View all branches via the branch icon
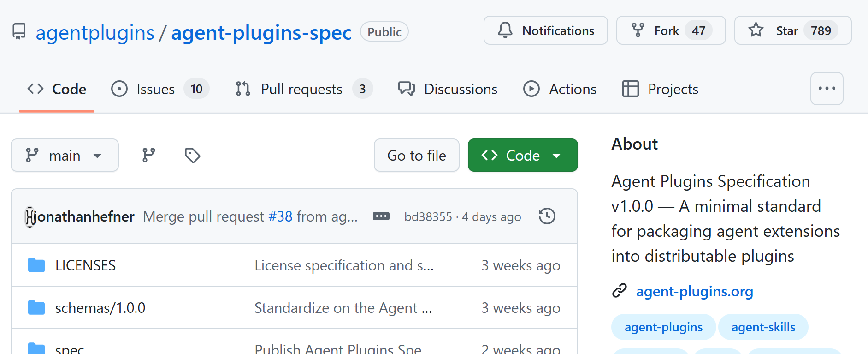This screenshot has height=354, width=868. click(148, 155)
